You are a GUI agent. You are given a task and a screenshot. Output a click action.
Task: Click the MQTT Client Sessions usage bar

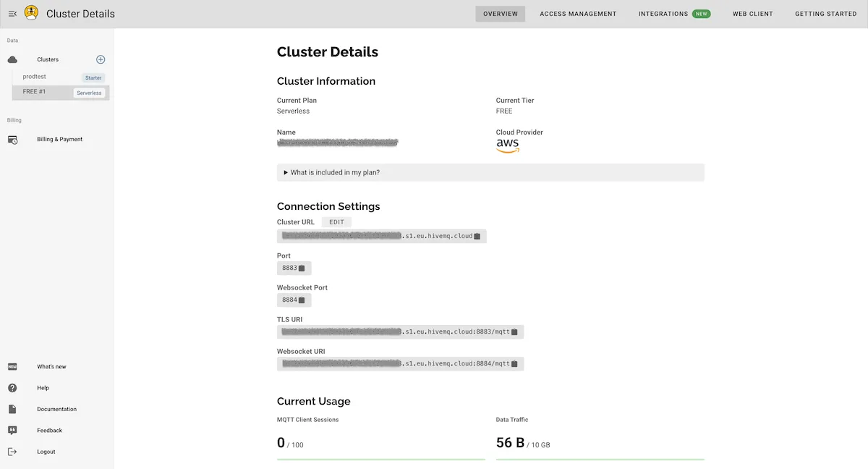tap(381, 459)
